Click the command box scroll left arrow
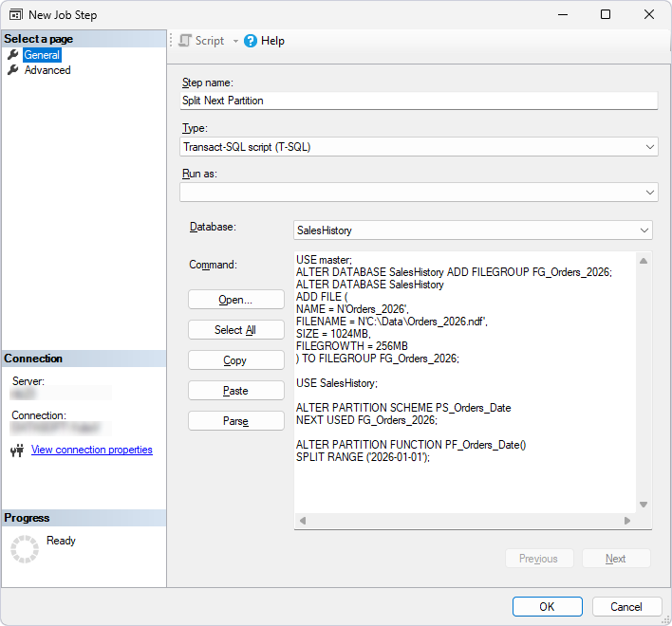672x626 pixels. [303, 521]
